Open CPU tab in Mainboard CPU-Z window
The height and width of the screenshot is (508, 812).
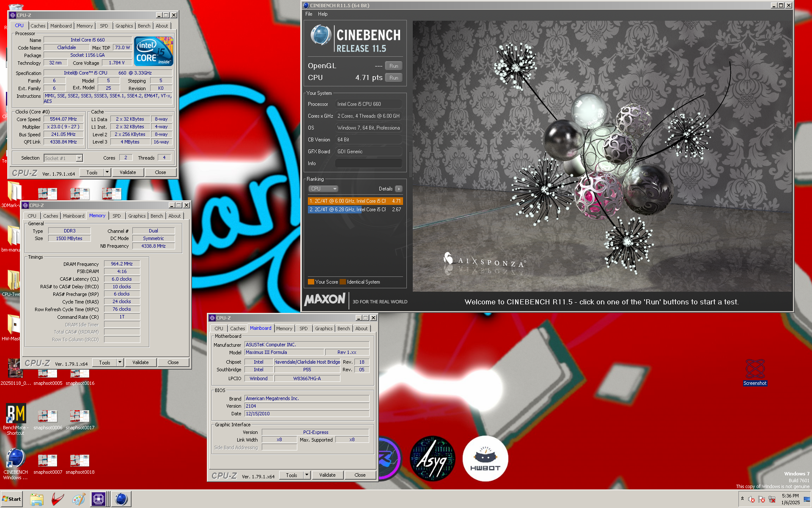click(x=219, y=329)
